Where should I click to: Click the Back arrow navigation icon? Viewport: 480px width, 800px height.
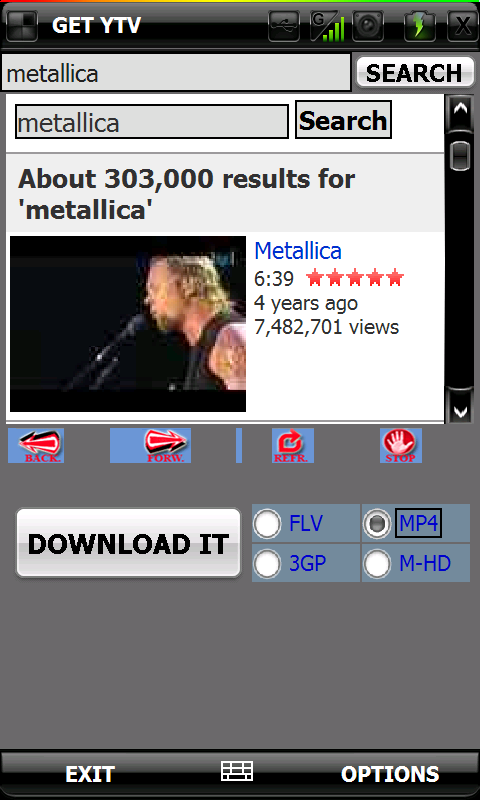36,445
